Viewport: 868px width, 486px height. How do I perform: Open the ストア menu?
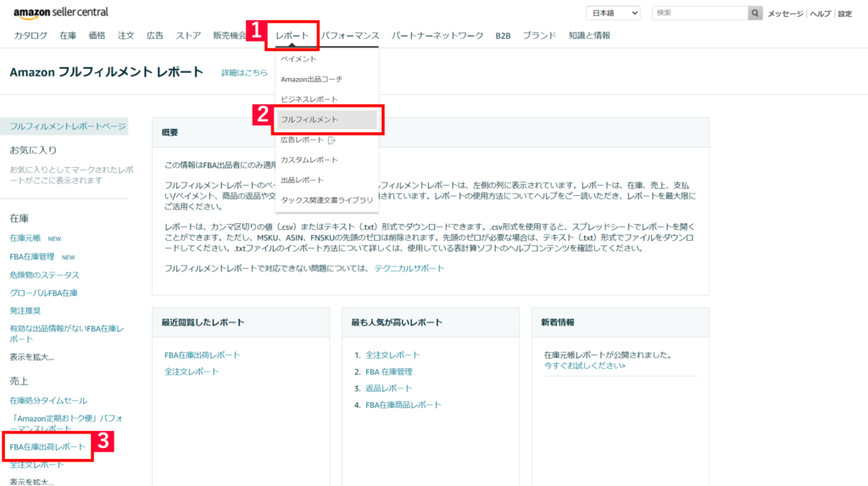point(188,36)
